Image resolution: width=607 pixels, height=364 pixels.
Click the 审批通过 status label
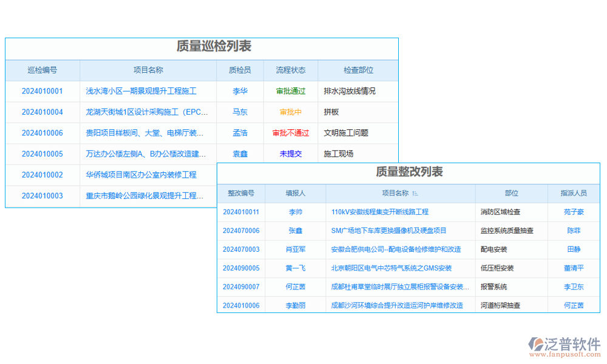tap(290, 91)
